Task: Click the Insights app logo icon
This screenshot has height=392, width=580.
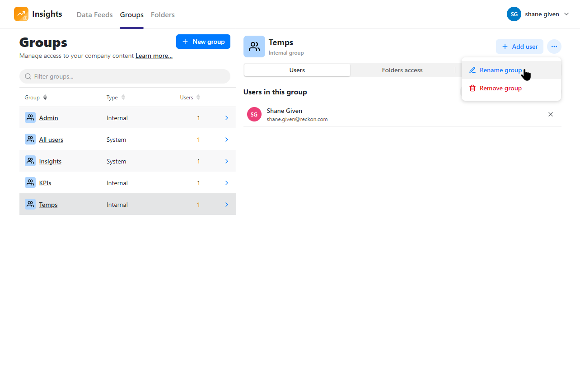Action: (x=21, y=14)
